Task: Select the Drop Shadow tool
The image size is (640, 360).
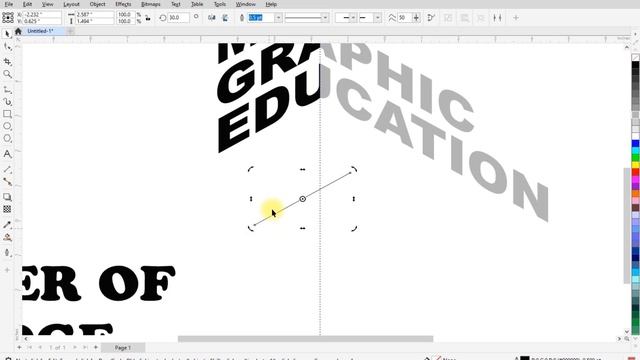Action: pos(7,197)
